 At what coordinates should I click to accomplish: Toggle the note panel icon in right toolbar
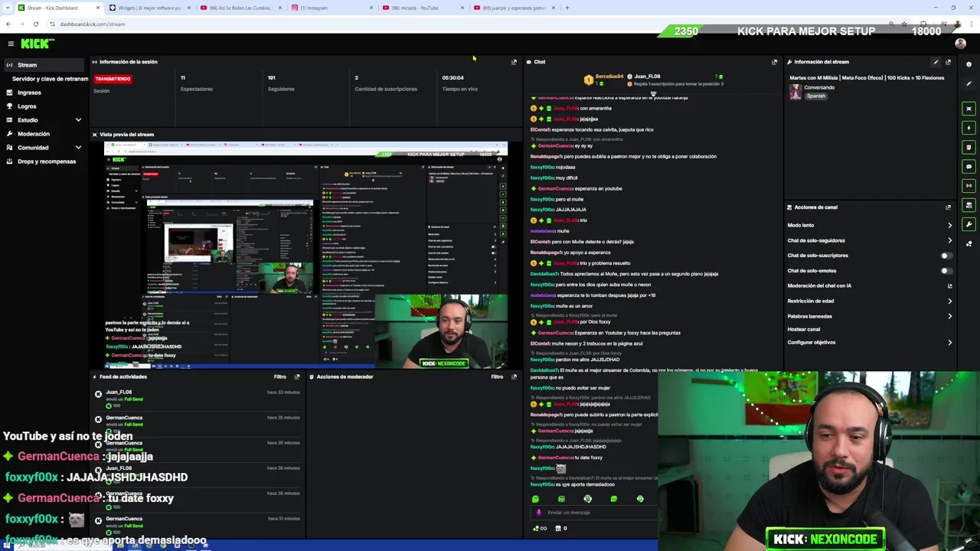969,147
